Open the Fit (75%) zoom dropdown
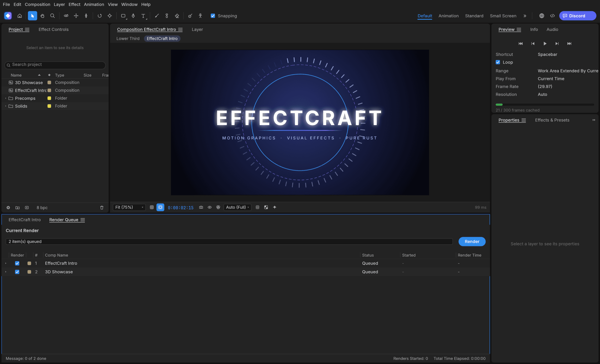The width and height of the screenshot is (600, 364). tap(129, 207)
